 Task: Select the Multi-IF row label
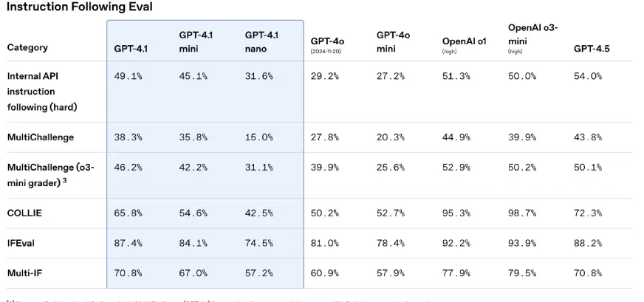pyautogui.click(x=24, y=274)
